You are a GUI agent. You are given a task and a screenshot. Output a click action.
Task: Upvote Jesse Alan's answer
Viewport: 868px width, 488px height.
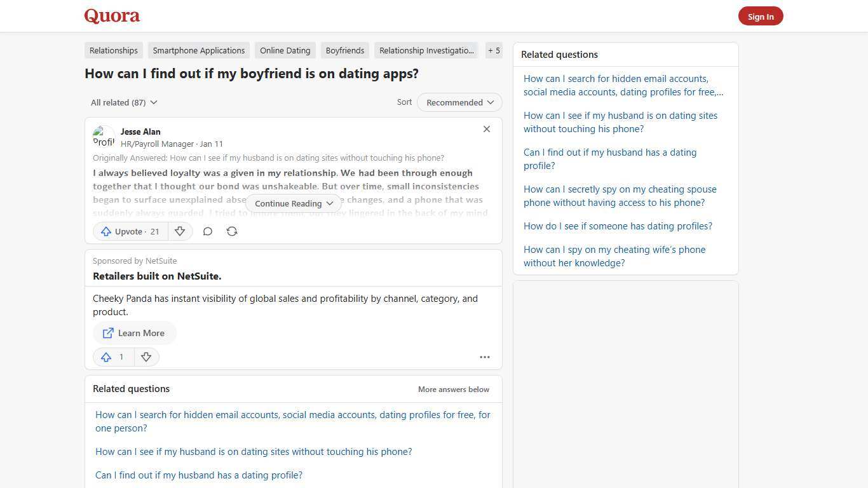[129, 231]
